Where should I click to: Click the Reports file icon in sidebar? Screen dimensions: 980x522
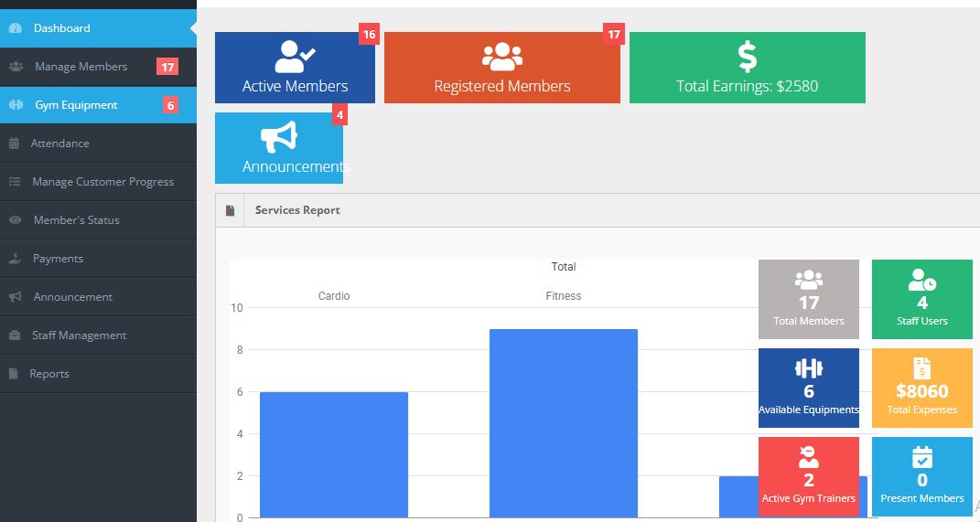tap(13, 373)
